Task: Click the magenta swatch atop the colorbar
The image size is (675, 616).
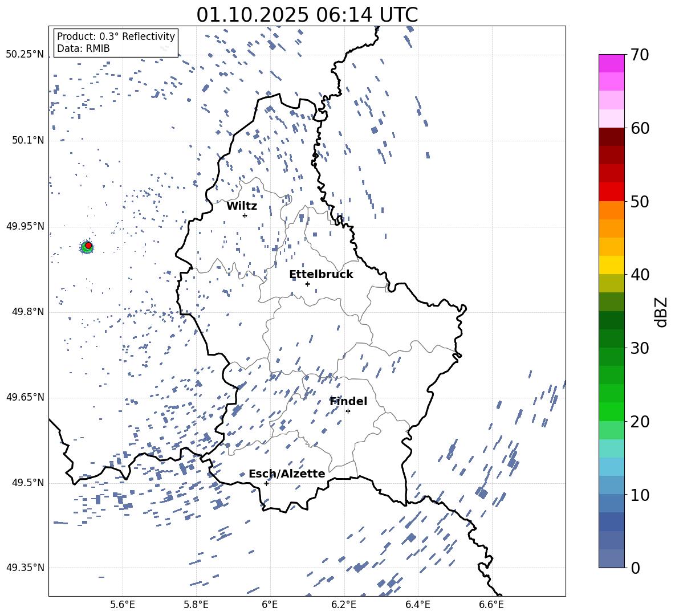Action: tap(611, 63)
